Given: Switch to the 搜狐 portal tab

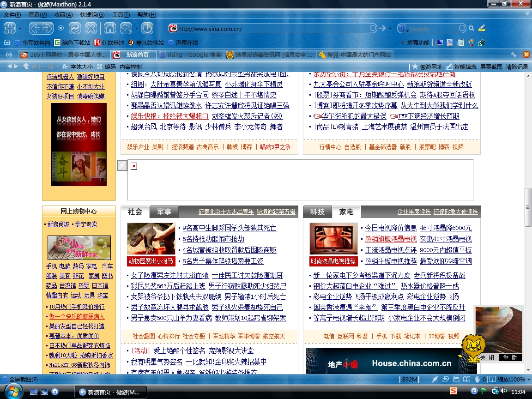Looking at the screenshot, I should (x=355, y=54).
